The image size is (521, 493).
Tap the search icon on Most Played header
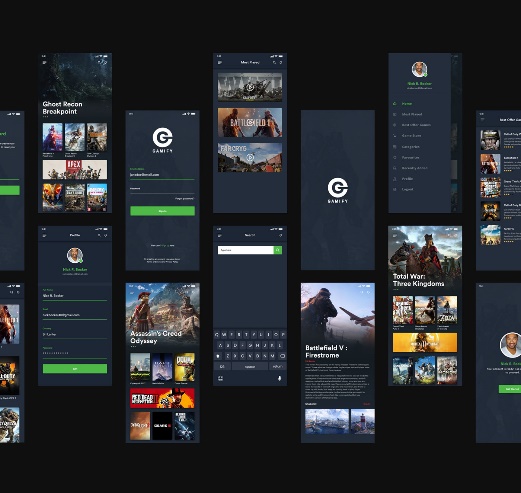coord(274,62)
